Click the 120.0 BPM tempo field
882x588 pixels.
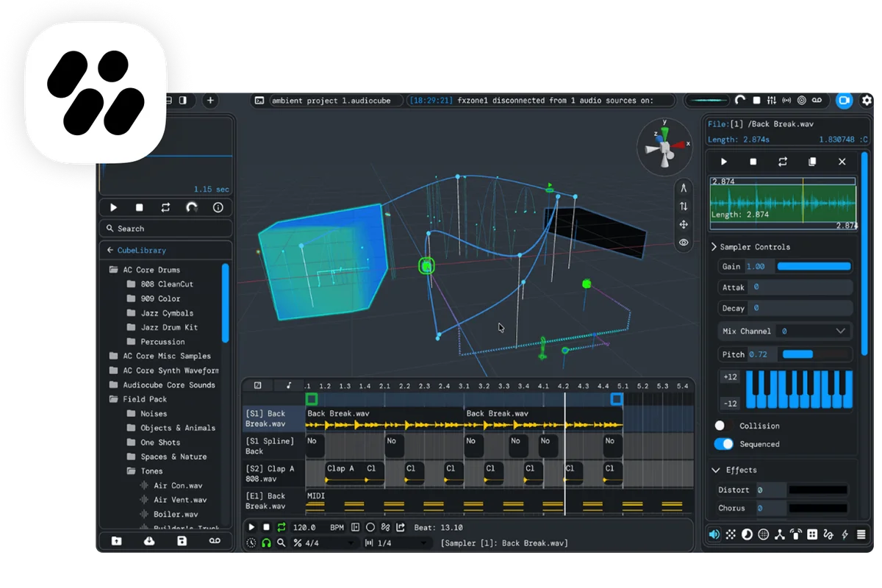[318, 527]
